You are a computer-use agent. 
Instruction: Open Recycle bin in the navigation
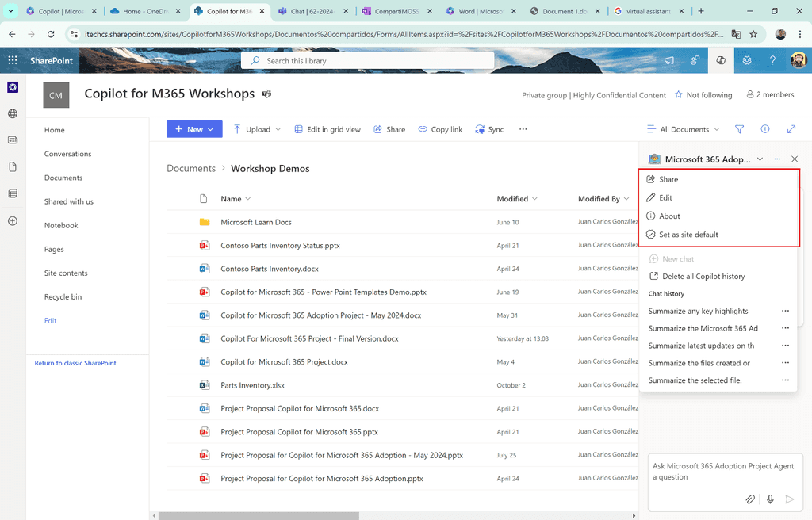pyautogui.click(x=63, y=296)
